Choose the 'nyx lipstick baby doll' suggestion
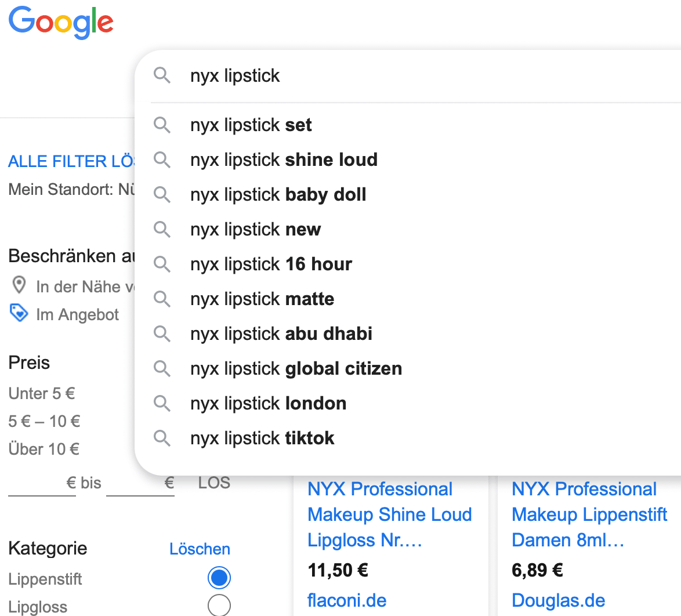681x616 pixels. (278, 195)
